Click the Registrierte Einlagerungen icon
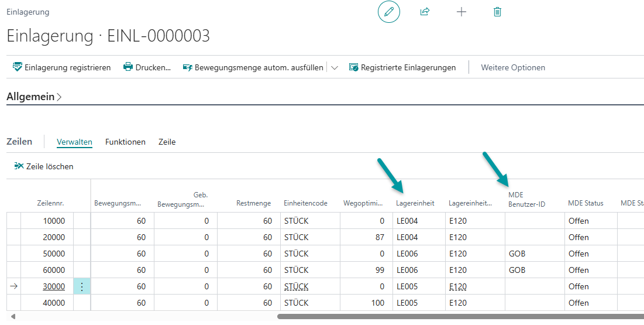This screenshot has width=644, height=325. (x=353, y=67)
